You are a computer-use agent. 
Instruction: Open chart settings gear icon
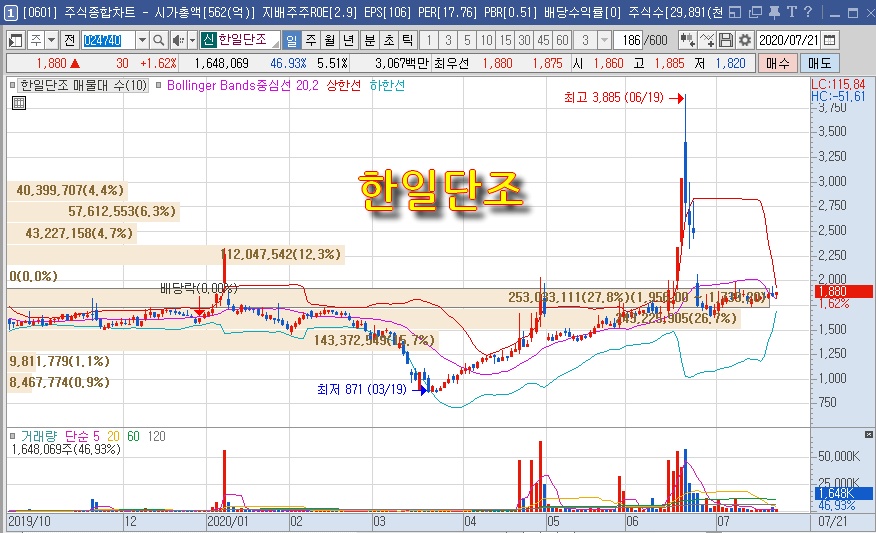[745, 40]
